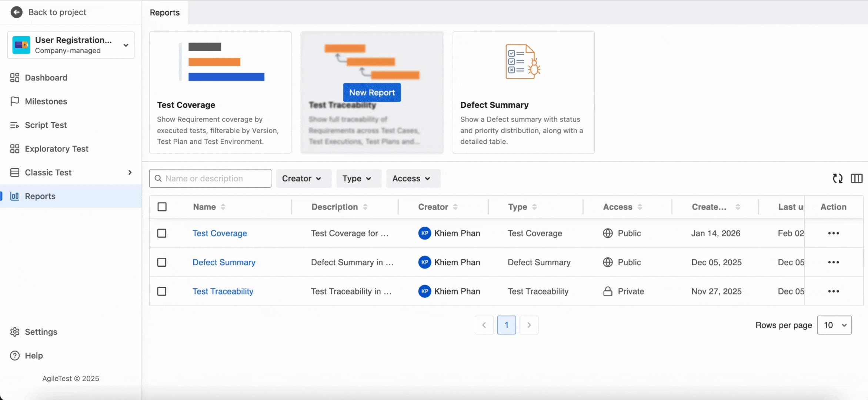Open the Defect Summary report link

tap(224, 262)
